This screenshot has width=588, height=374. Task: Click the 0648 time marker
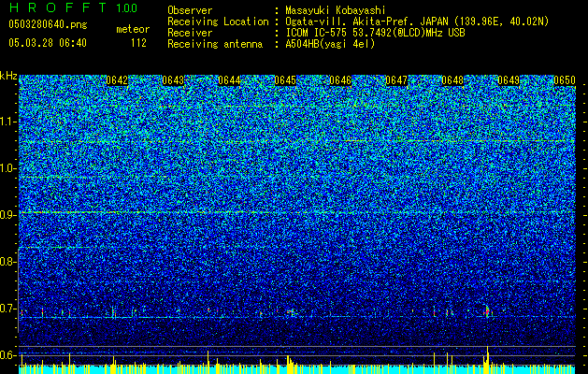coord(452,80)
